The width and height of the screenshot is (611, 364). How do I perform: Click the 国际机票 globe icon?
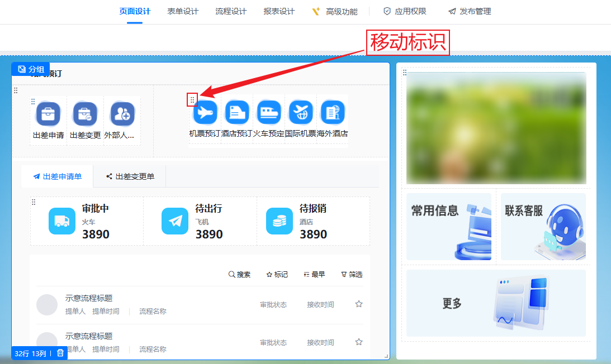[301, 113]
